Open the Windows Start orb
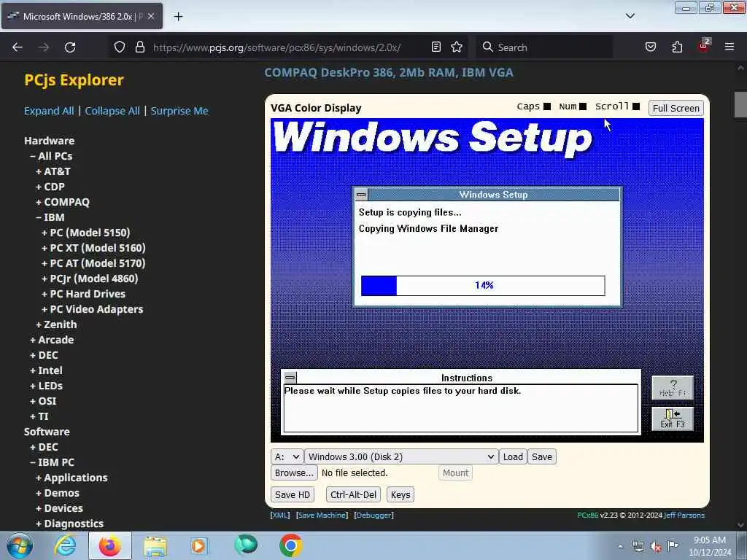Viewport: 747px width, 560px height. point(19,545)
